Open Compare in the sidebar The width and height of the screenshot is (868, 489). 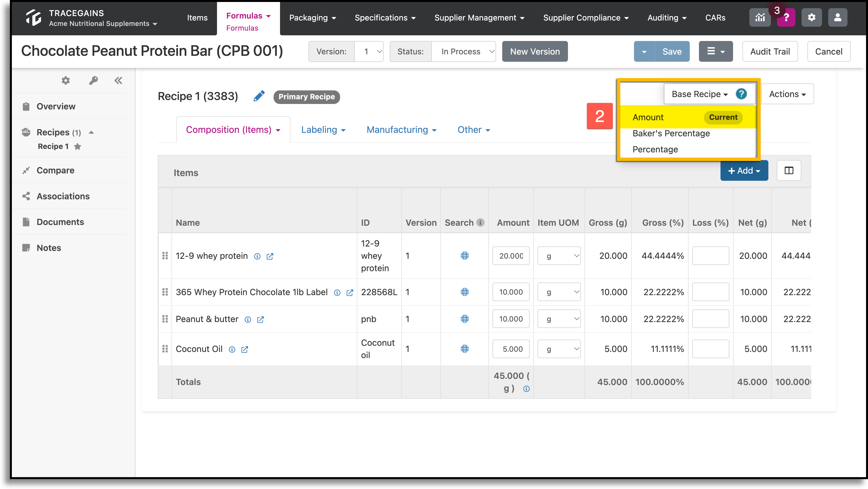pyautogui.click(x=55, y=170)
